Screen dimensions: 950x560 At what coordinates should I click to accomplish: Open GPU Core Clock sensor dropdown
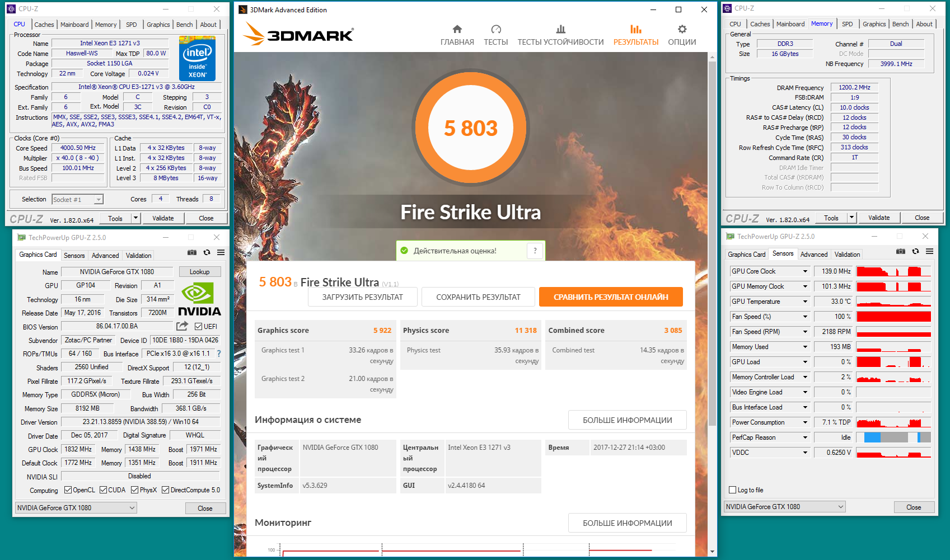click(805, 271)
